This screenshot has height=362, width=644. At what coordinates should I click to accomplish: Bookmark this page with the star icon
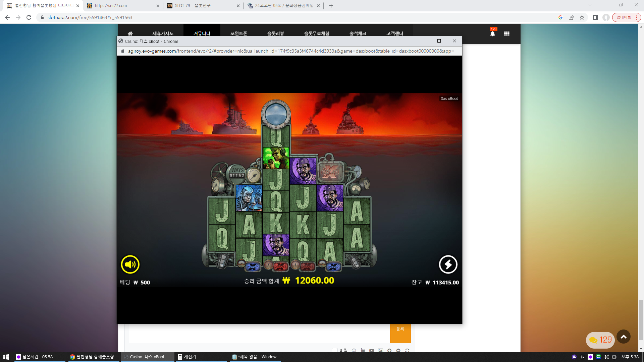click(582, 17)
